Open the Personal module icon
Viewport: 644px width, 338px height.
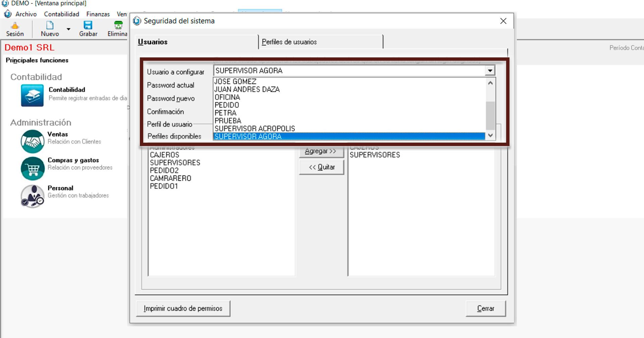33,196
